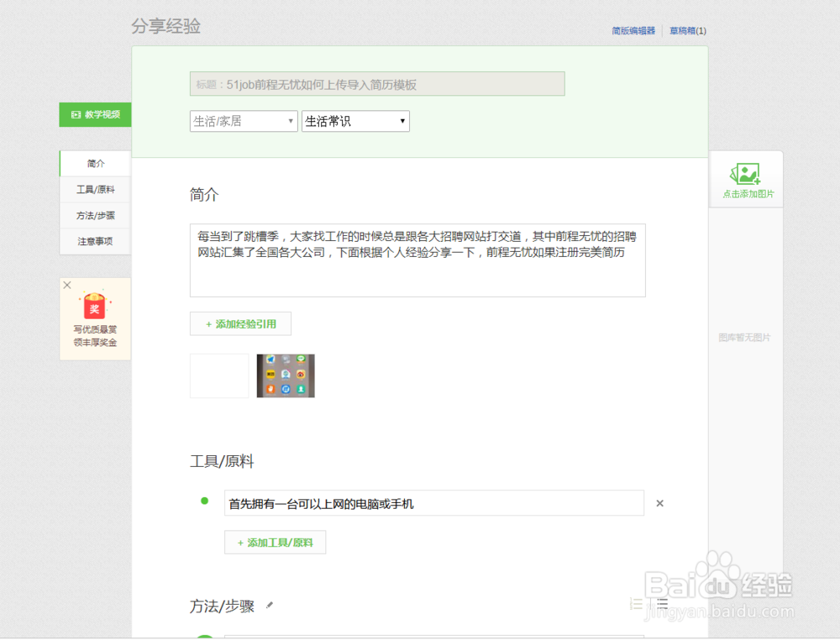Select the blank white thumbnail
Screen dimensions: 840x640
tap(219, 376)
